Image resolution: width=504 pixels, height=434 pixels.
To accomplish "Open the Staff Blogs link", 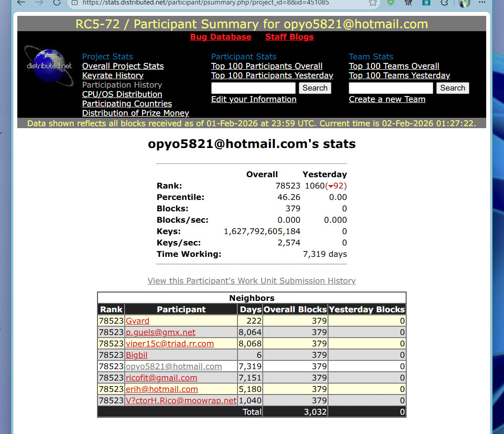I will click(x=289, y=37).
